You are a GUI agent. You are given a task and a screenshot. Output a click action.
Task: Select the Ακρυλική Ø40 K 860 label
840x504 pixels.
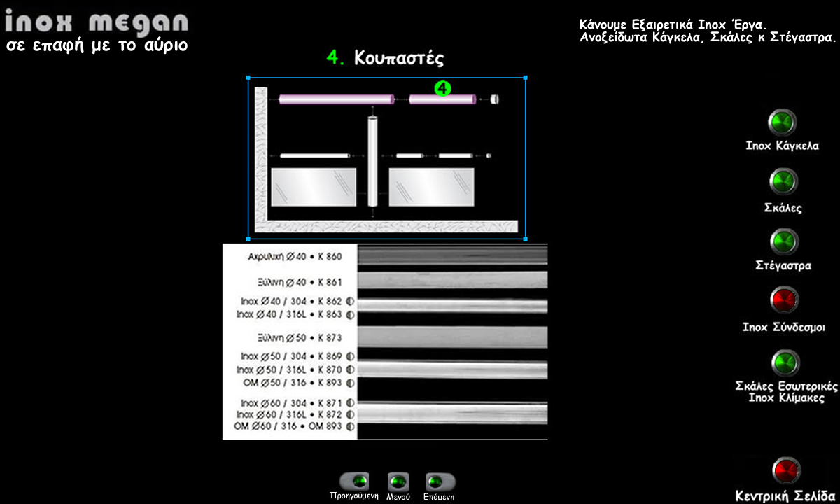point(295,257)
